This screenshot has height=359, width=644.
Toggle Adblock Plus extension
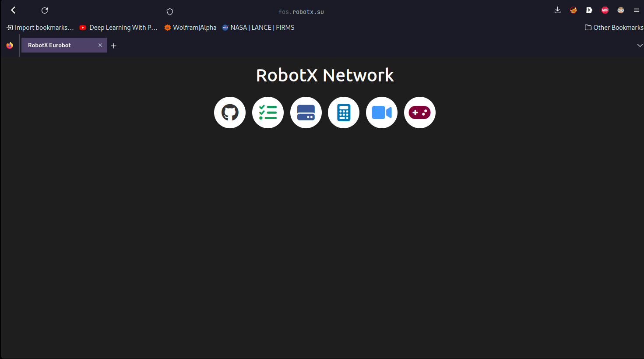[605, 10]
